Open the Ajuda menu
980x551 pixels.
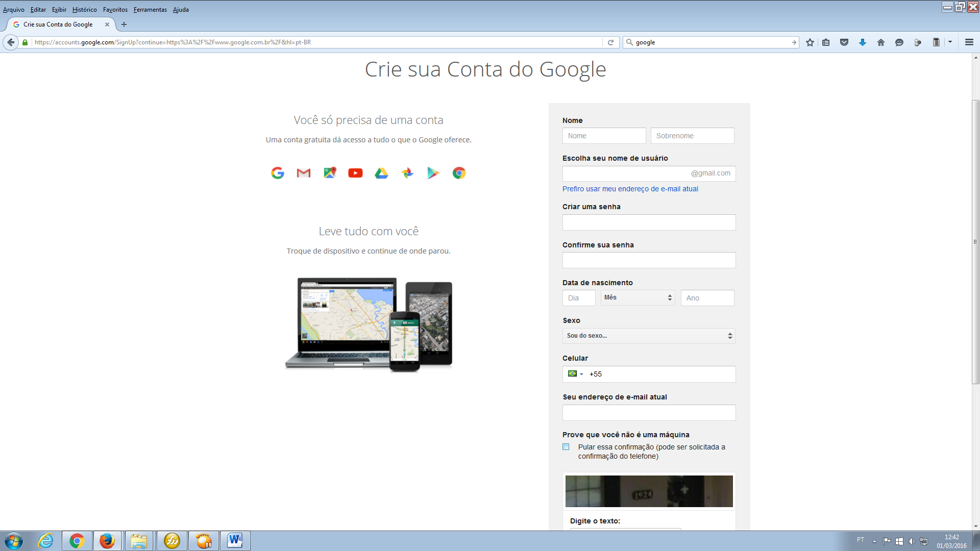[x=181, y=10]
